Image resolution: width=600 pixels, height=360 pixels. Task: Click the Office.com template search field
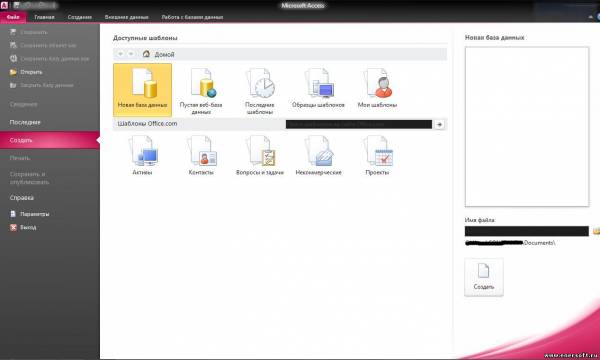coord(359,124)
